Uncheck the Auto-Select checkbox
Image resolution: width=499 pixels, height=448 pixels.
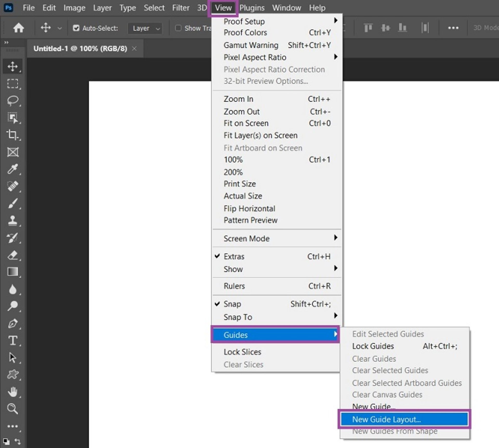[76, 28]
